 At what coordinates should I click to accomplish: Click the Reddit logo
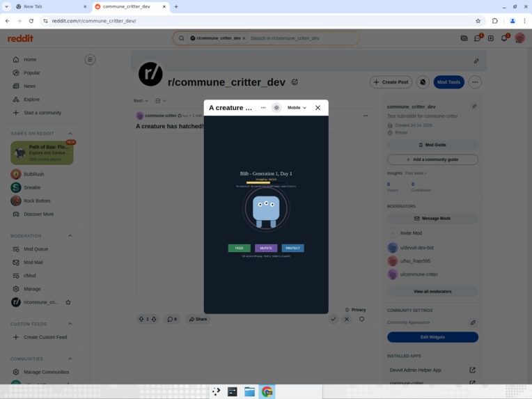tap(20, 38)
